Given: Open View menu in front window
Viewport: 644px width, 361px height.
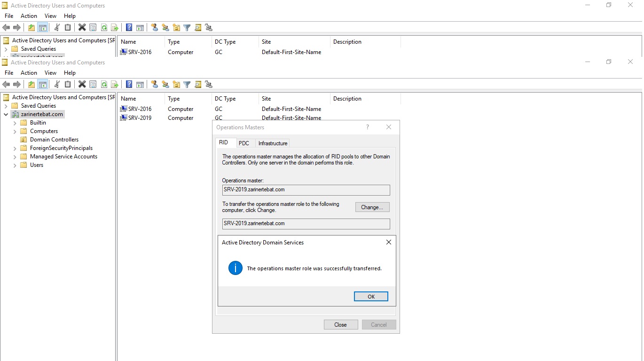Looking at the screenshot, I should point(50,73).
